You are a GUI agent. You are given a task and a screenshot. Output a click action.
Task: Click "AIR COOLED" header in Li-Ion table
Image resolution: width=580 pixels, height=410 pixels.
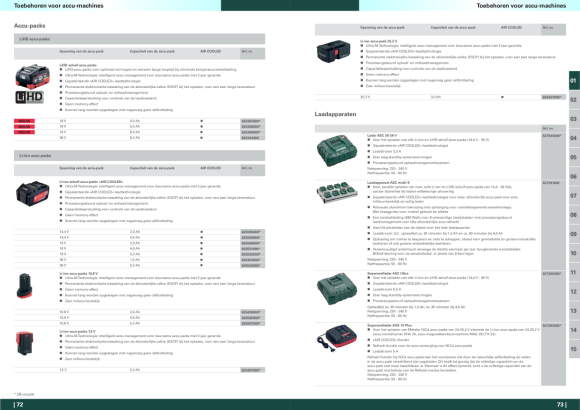tap(210, 168)
